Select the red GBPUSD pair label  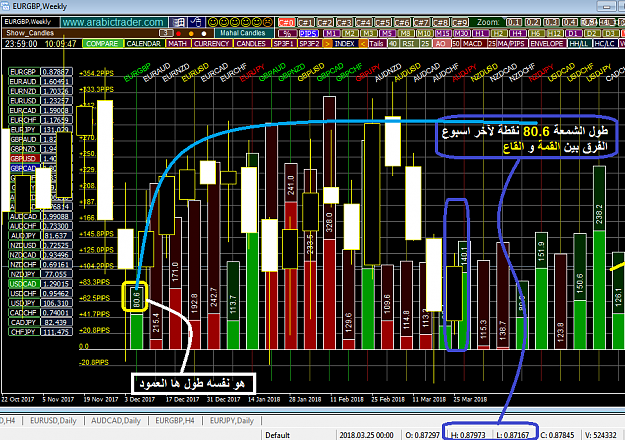click(24, 159)
